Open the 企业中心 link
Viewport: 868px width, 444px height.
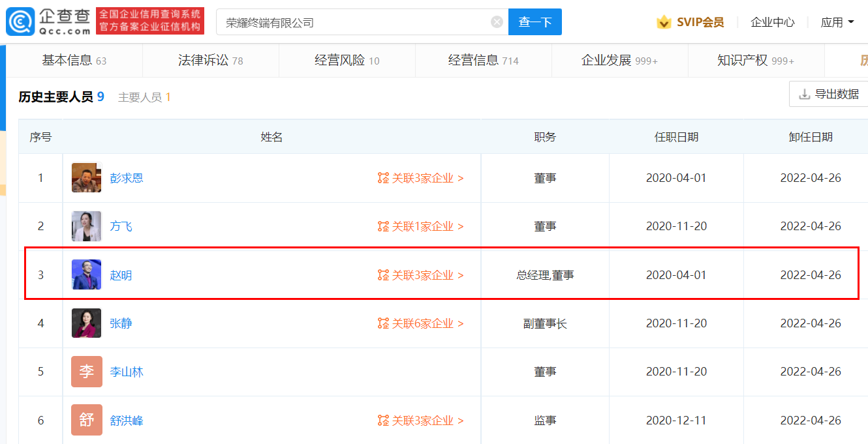[772, 22]
